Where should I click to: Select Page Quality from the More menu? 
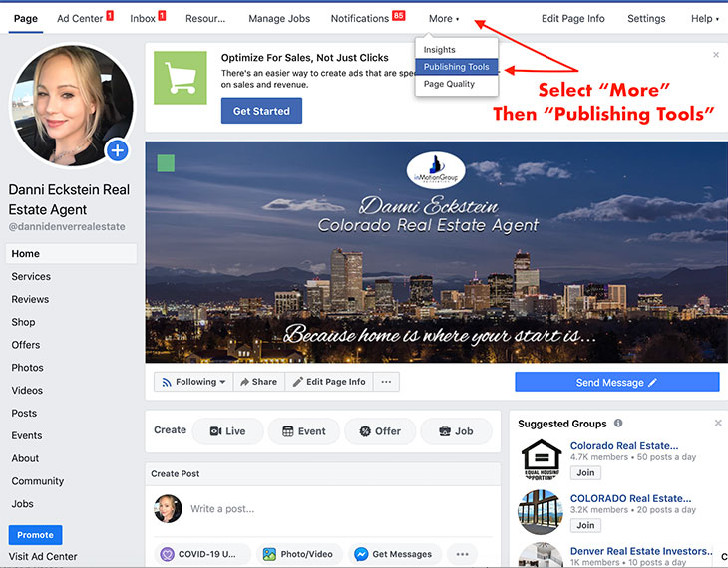449,84
